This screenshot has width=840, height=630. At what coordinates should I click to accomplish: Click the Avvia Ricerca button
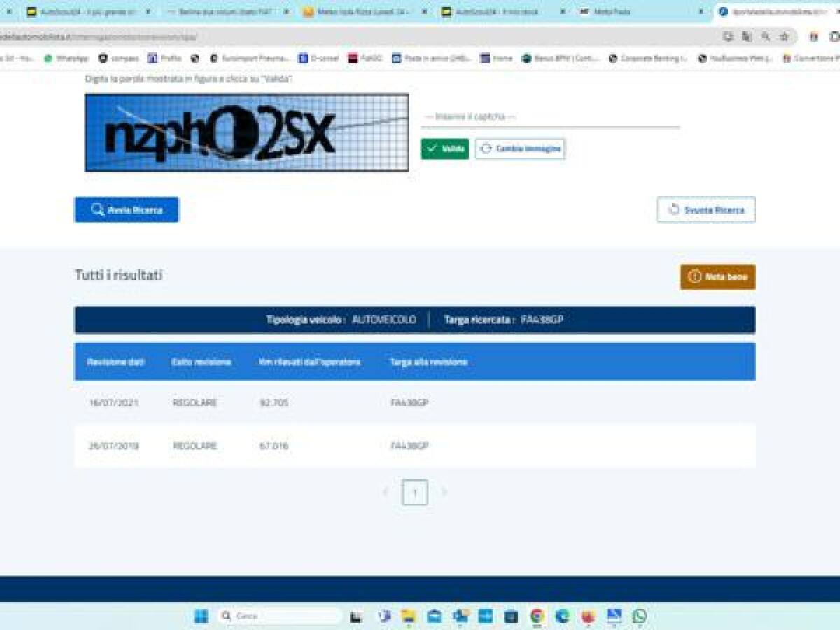coord(127,209)
